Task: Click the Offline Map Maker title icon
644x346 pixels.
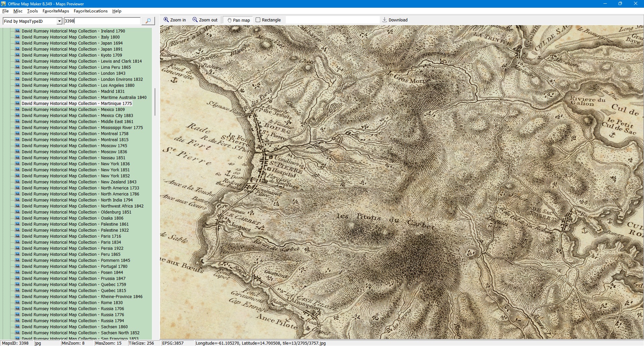Action: 3,4
